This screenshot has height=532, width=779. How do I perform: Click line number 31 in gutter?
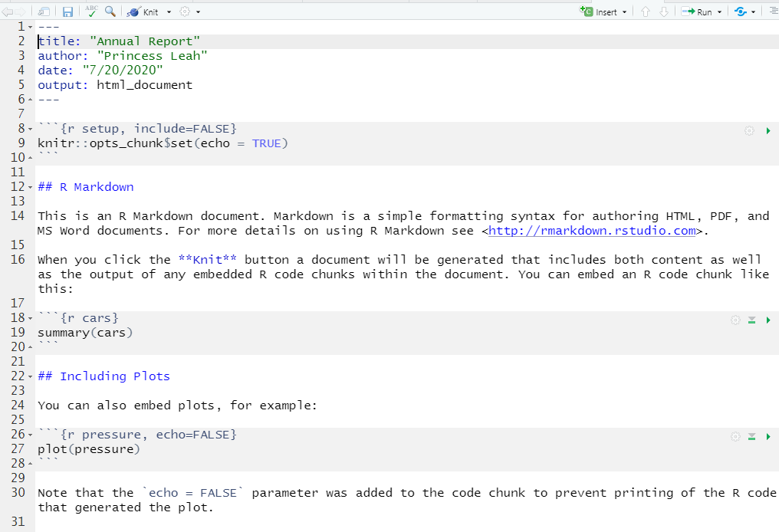pos(18,522)
